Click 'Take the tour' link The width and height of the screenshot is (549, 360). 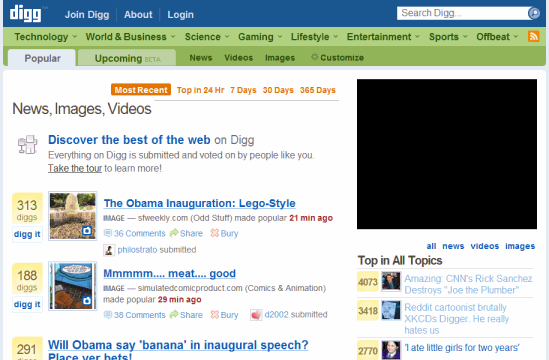point(75,168)
